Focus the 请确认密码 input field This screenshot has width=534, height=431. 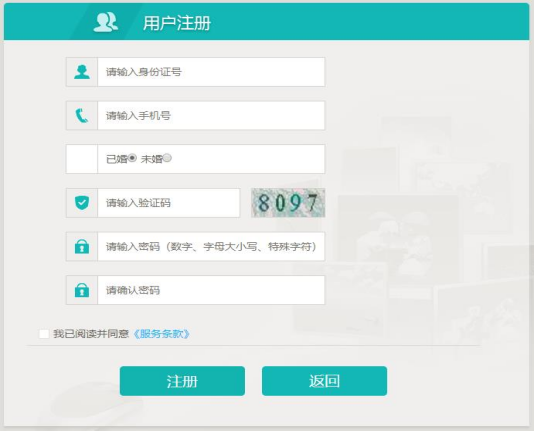point(211,290)
